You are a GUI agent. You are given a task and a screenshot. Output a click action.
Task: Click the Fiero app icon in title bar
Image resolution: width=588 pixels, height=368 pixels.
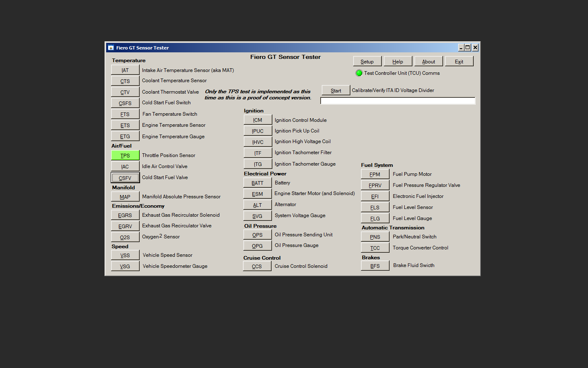111,48
